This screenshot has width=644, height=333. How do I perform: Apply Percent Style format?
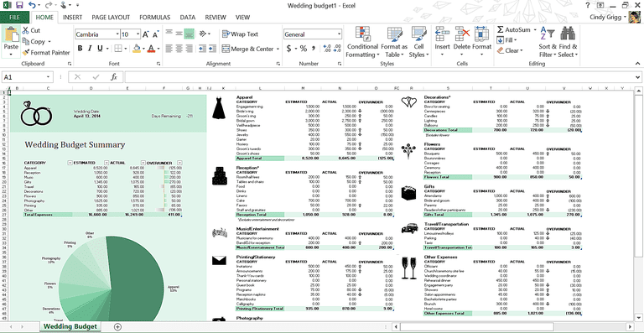tap(304, 49)
